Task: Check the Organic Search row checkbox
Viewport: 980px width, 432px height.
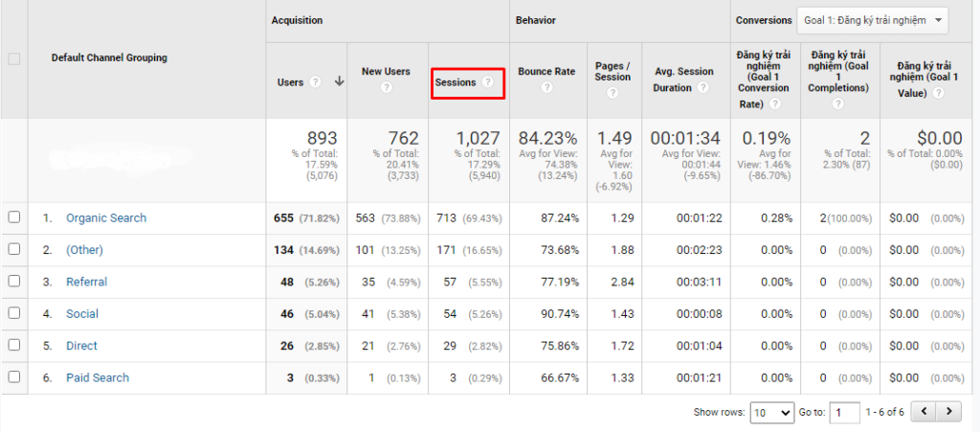Action: (14, 217)
